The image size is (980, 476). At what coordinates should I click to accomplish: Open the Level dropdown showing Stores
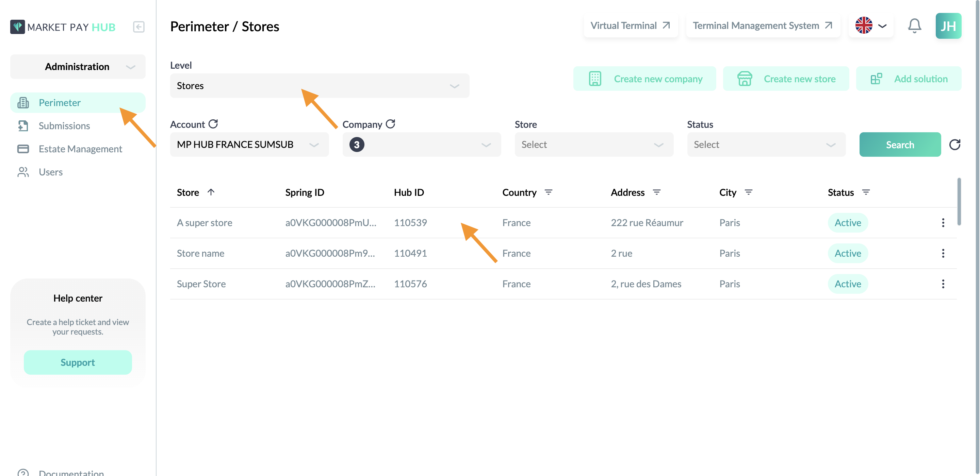tap(320, 86)
